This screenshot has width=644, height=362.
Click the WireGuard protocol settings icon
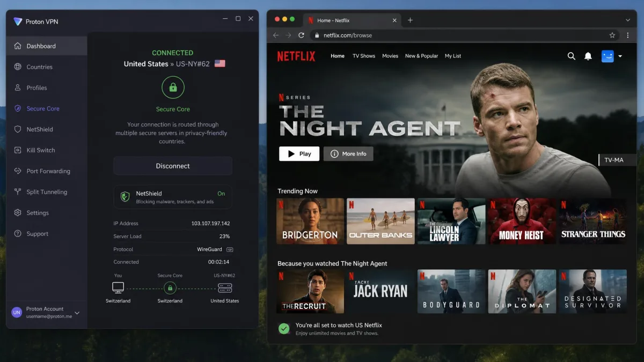coord(230,249)
